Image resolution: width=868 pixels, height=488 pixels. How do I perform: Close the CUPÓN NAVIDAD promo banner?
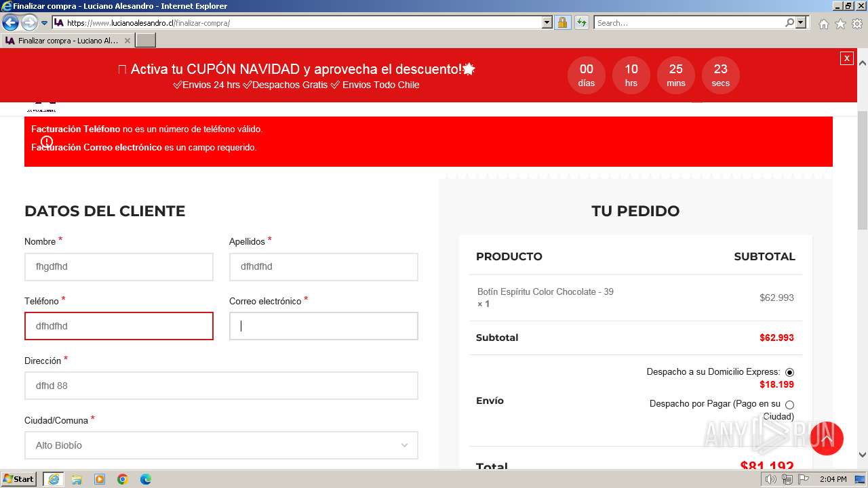(846, 58)
